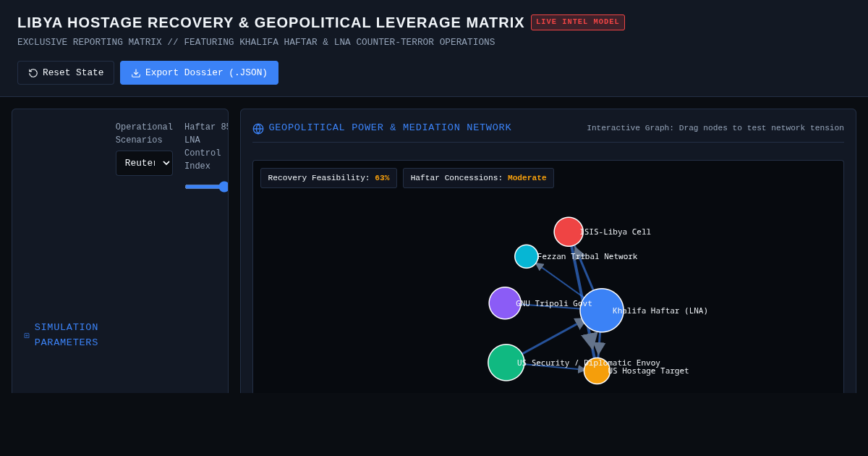Viewport: 868px width, 456px height.
Task: Click the globe icon beside network title
Action: point(258,129)
